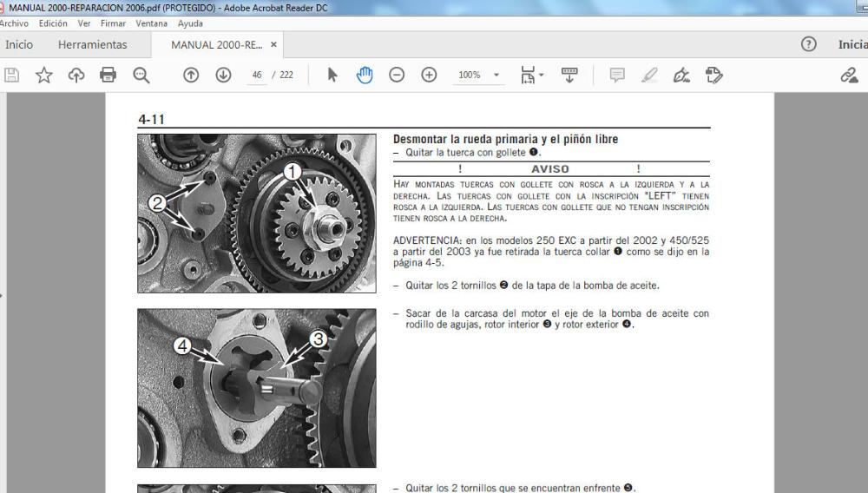Switch to the Herramientas tab
The width and height of the screenshot is (868, 493).
click(93, 45)
